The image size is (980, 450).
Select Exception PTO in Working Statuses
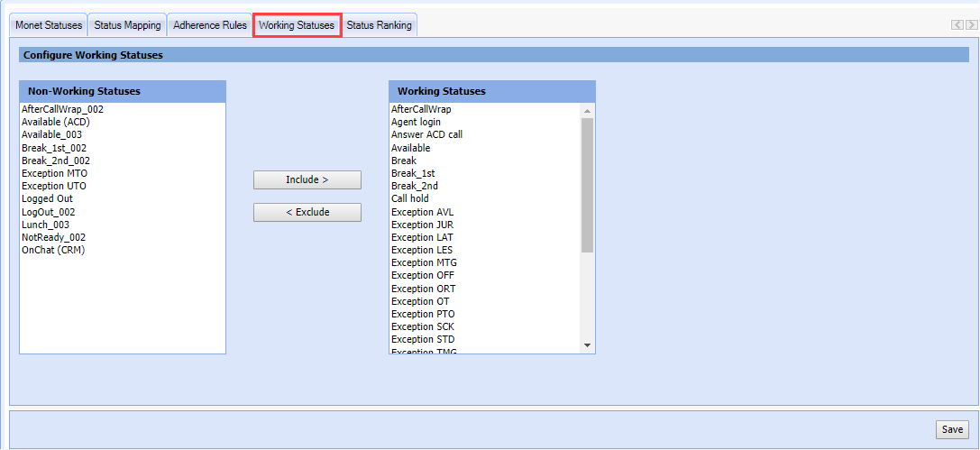[423, 314]
